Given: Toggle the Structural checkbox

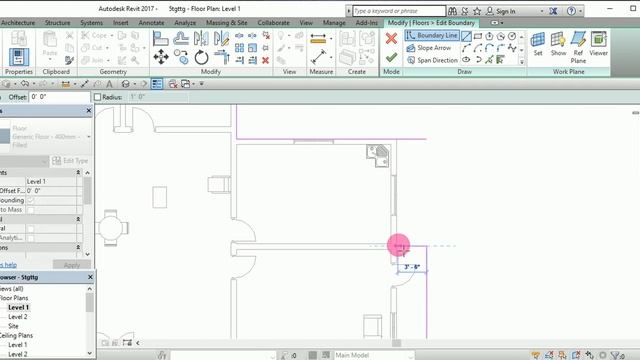Looking at the screenshot, I should 31,229.
